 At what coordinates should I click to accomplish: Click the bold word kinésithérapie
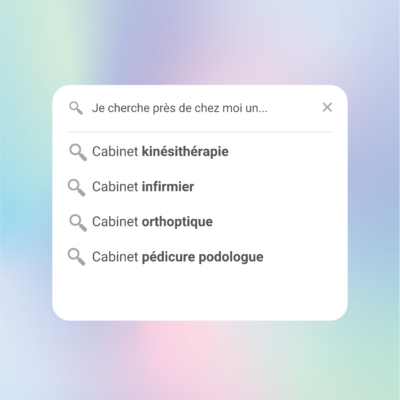point(185,152)
